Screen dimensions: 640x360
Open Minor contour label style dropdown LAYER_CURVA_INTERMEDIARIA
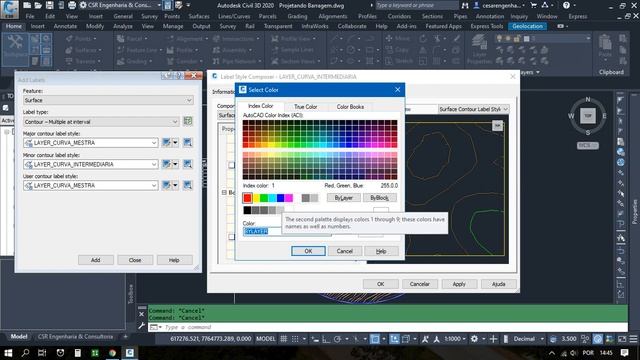click(91, 164)
